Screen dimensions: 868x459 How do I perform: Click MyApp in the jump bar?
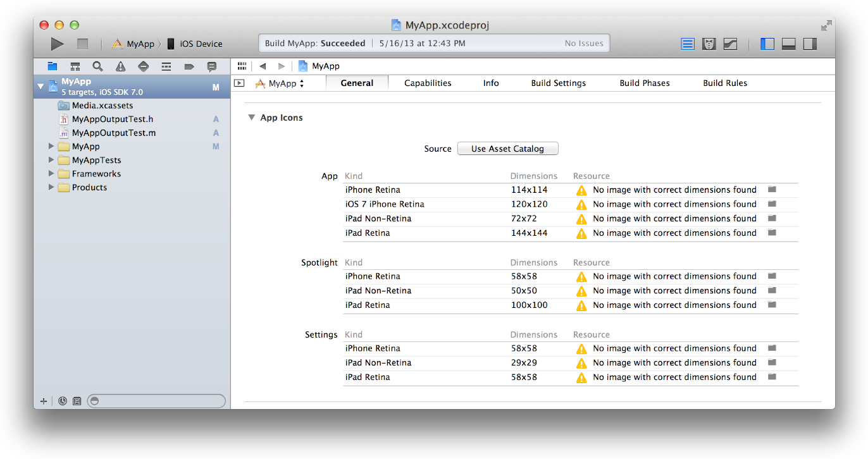(319, 66)
